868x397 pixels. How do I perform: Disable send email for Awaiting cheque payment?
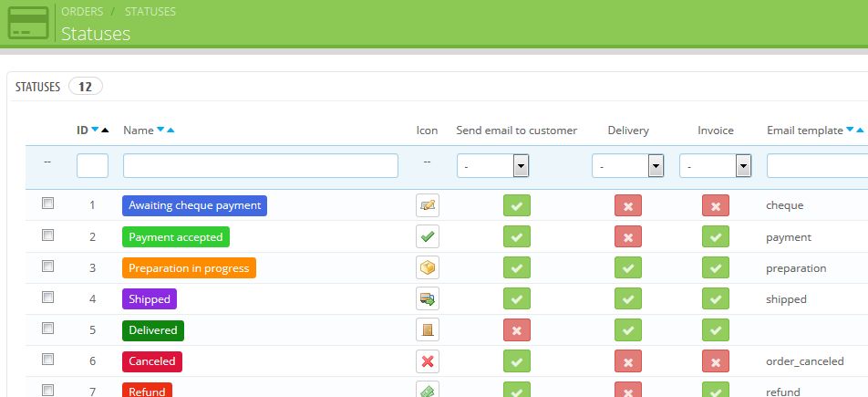516,205
